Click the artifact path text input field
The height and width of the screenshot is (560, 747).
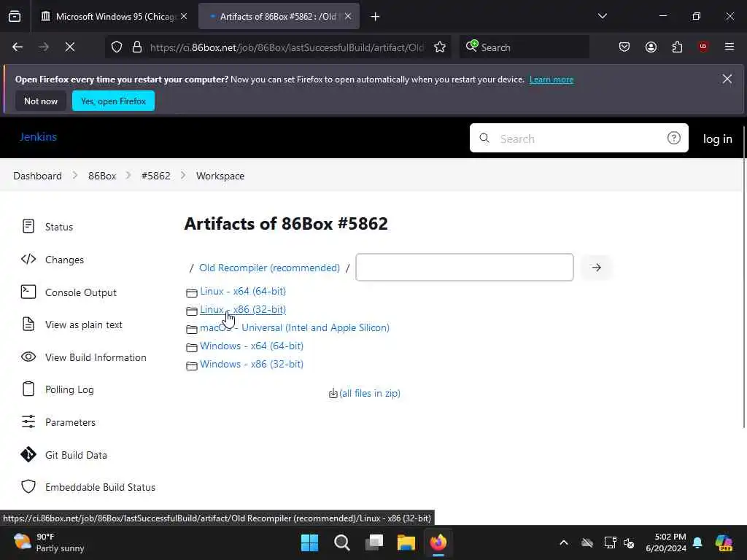pyautogui.click(x=465, y=267)
